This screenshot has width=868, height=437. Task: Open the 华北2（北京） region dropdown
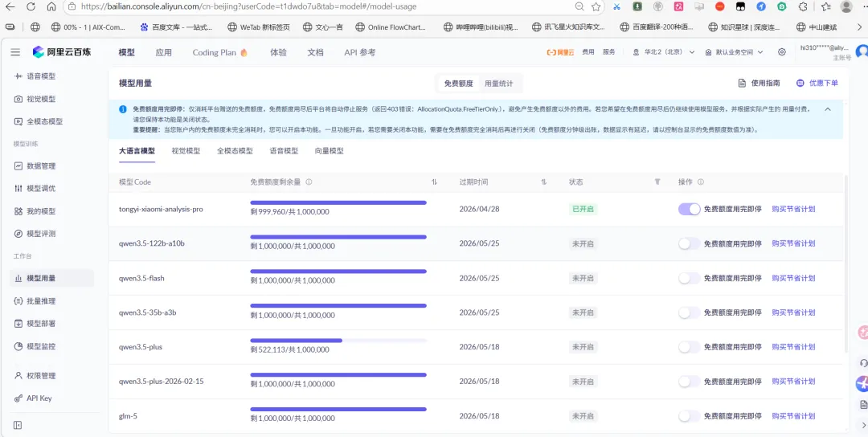coord(664,52)
